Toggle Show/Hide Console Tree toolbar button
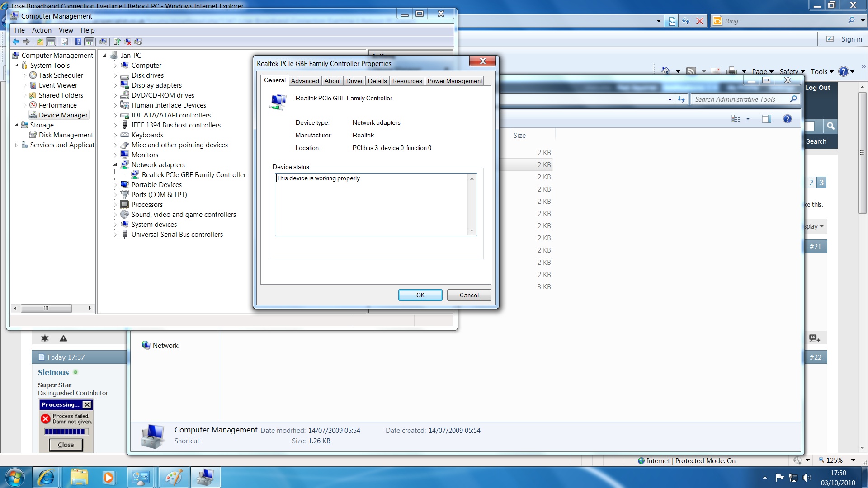 pyautogui.click(x=51, y=42)
